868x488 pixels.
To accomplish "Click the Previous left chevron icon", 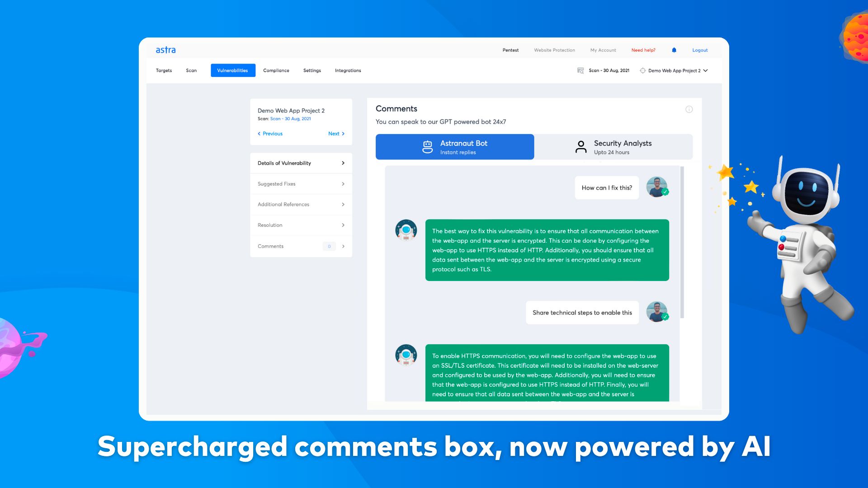I will point(259,134).
